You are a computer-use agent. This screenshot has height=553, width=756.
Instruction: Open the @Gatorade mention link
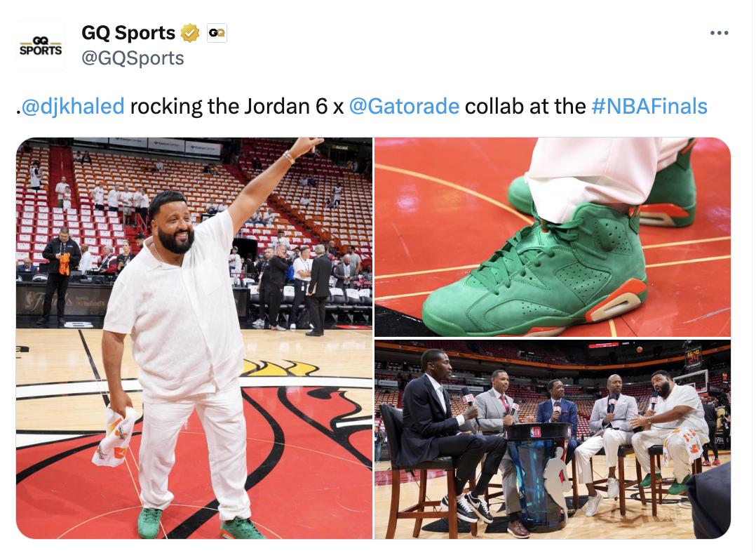point(404,106)
